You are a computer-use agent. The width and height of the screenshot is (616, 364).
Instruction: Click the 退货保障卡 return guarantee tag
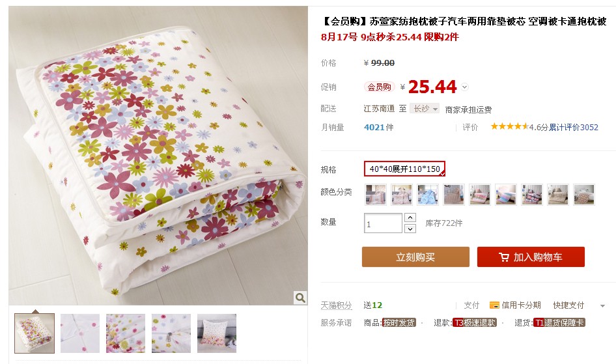559,322
